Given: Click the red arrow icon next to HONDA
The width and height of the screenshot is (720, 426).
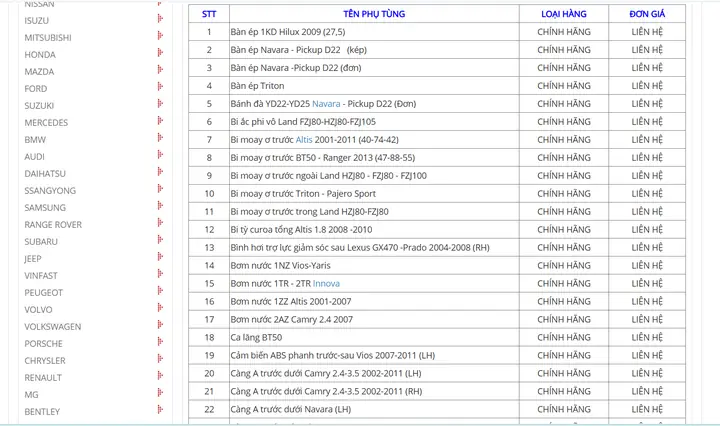Looking at the screenshot, I should click(x=160, y=54).
